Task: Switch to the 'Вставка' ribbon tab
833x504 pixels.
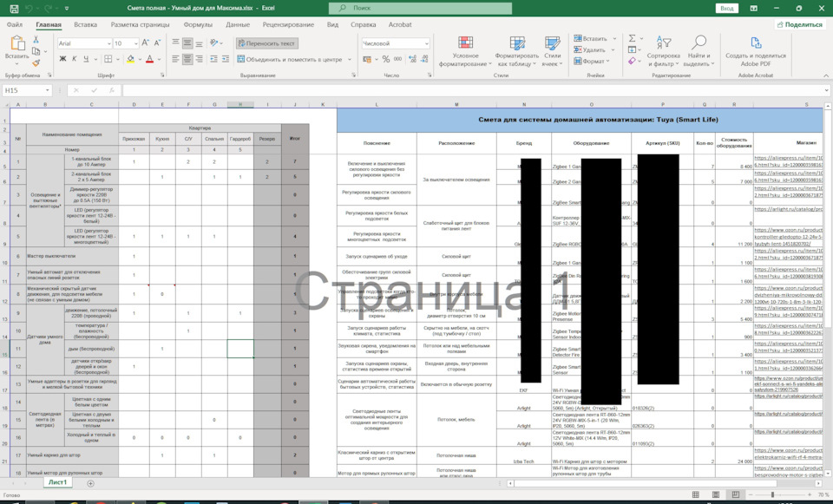Action: coord(86,24)
